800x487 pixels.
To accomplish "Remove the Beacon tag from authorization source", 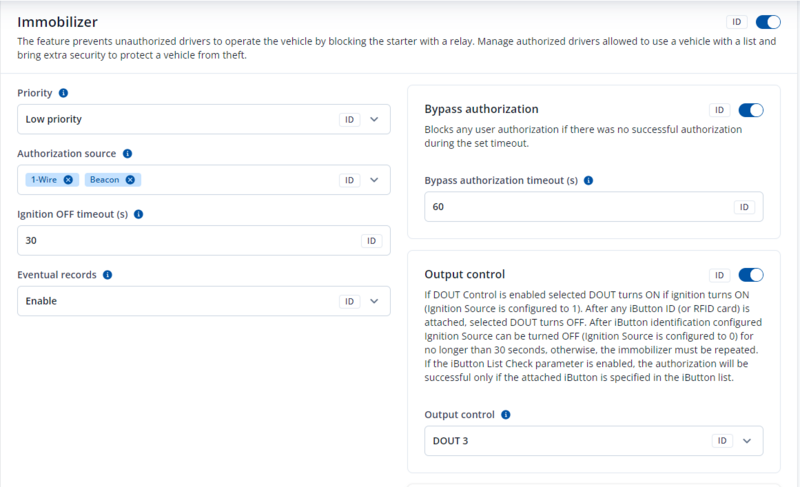I will (131, 180).
